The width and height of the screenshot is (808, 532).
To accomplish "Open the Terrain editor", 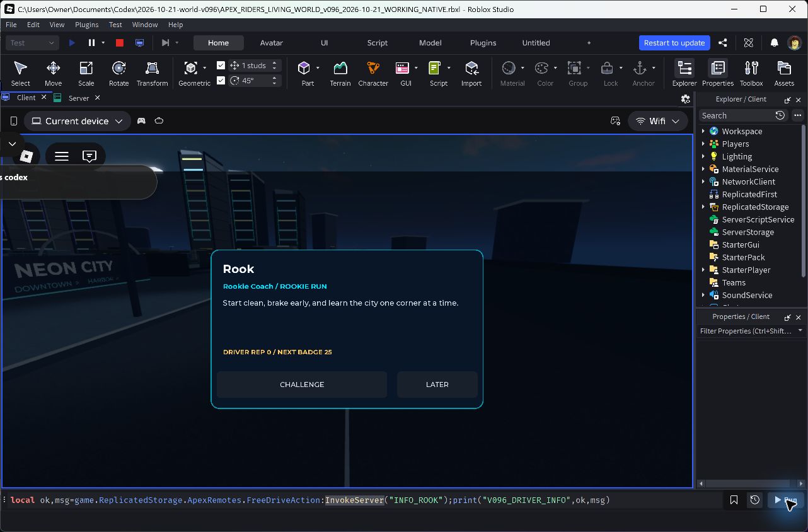I will tap(340, 73).
